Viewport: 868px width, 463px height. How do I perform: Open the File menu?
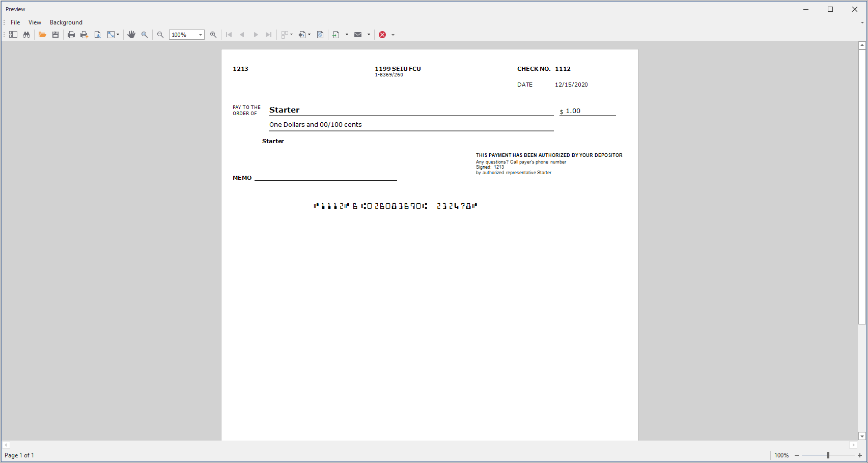(15, 22)
